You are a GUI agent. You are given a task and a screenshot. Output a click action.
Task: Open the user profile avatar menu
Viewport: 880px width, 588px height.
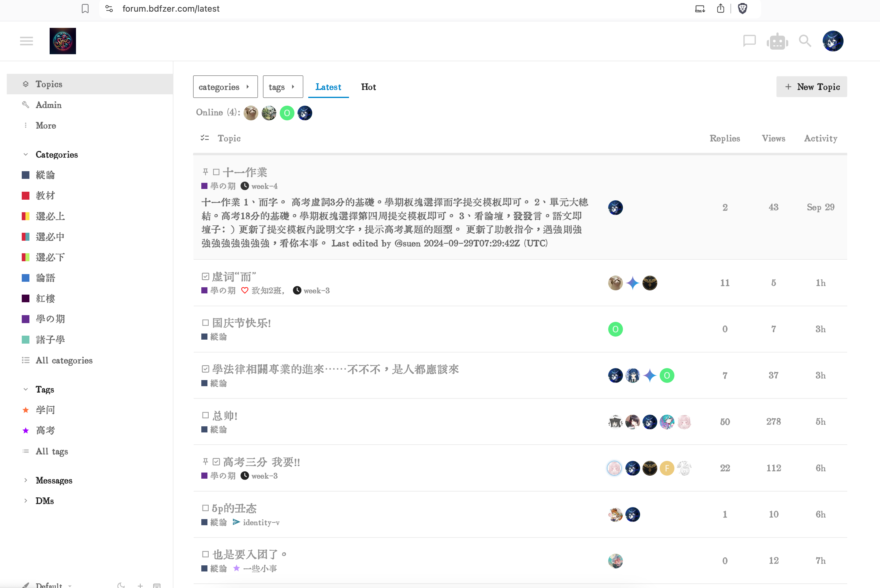click(x=833, y=41)
